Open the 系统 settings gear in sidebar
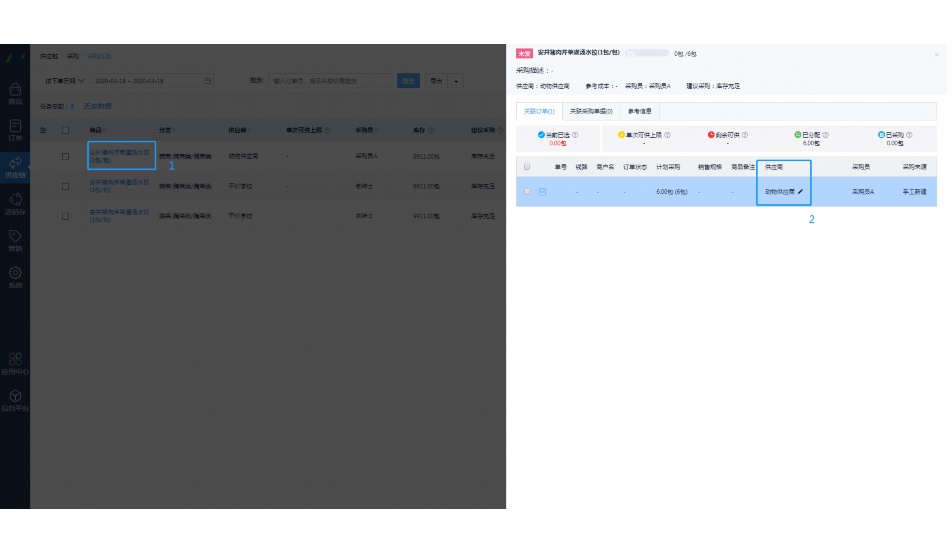The height and width of the screenshot is (553, 952). click(15, 276)
